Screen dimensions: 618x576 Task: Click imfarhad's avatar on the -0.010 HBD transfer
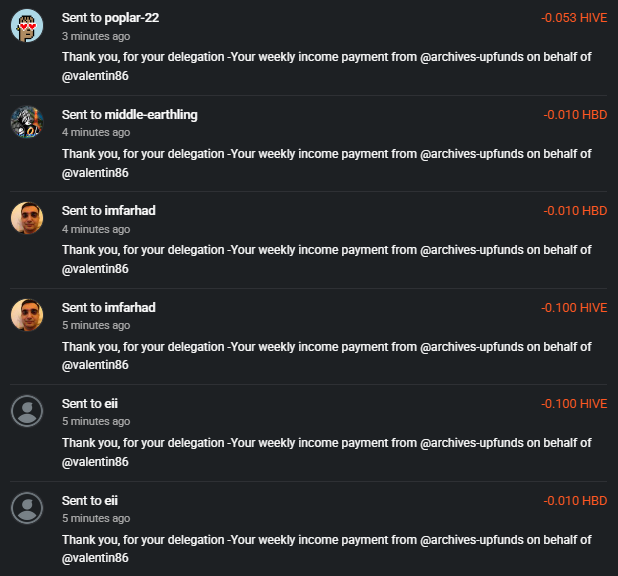click(x=27, y=217)
